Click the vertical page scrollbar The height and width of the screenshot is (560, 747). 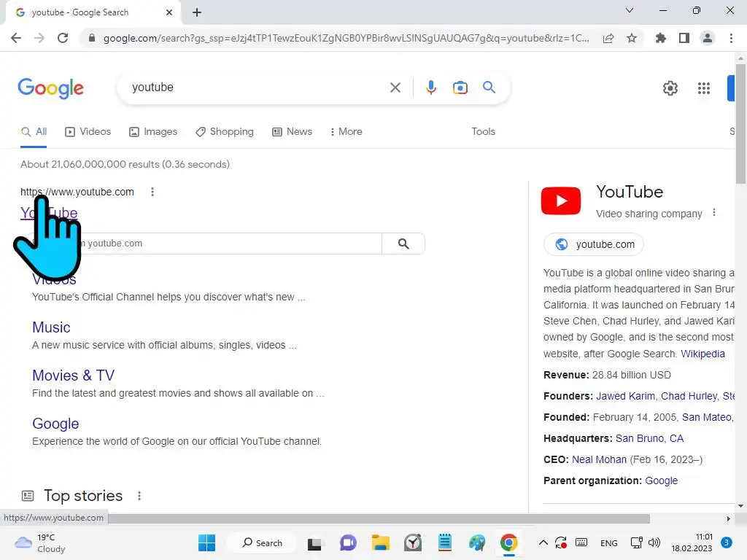click(x=740, y=124)
